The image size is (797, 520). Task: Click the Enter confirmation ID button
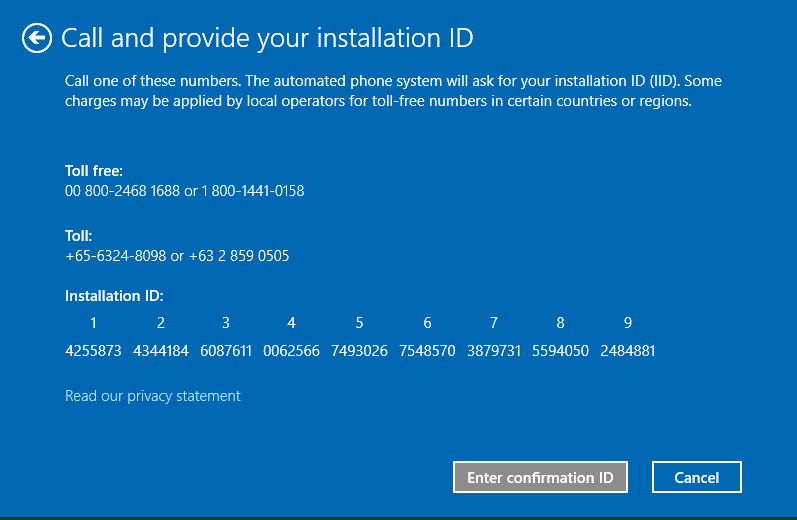[x=540, y=477]
